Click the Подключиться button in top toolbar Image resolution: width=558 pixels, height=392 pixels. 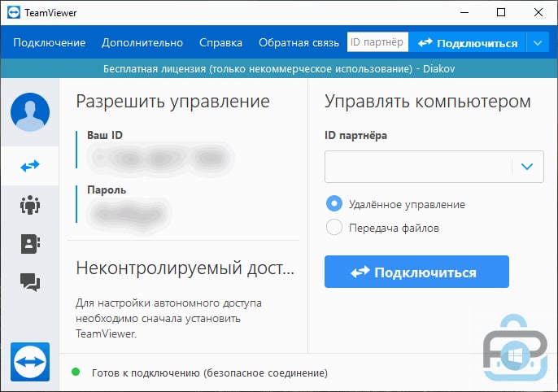click(467, 43)
